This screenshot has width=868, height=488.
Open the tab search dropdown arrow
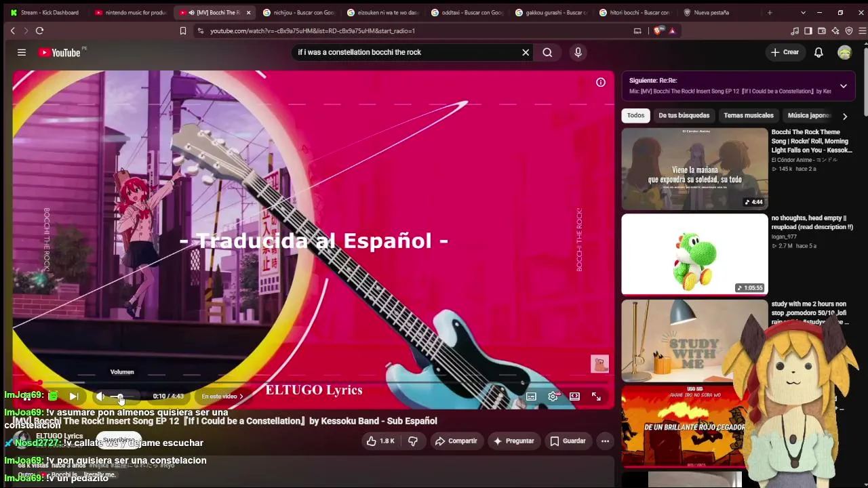point(803,12)
